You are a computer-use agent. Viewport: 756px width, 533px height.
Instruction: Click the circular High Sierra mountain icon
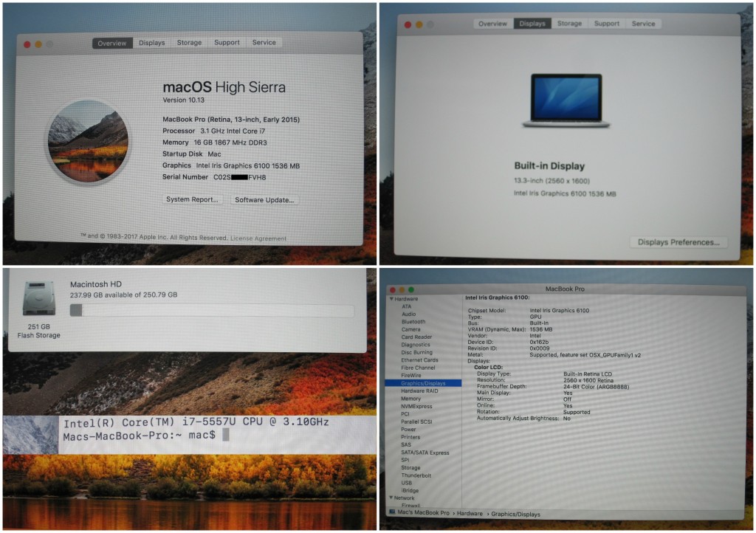[x=89, y=141]
